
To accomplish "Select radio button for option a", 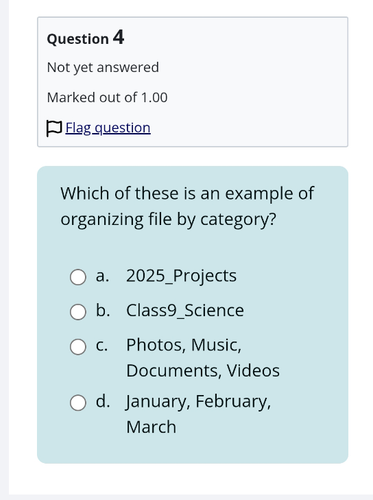I will click(78, 277).
